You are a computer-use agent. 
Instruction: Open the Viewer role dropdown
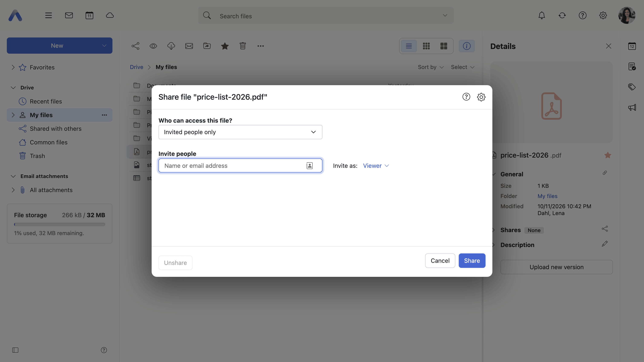pyautogui.click(x=376, y=166)
